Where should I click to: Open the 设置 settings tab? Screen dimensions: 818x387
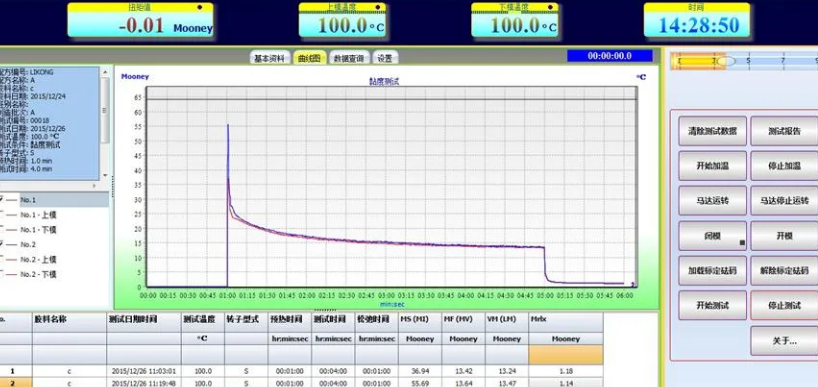385,58
